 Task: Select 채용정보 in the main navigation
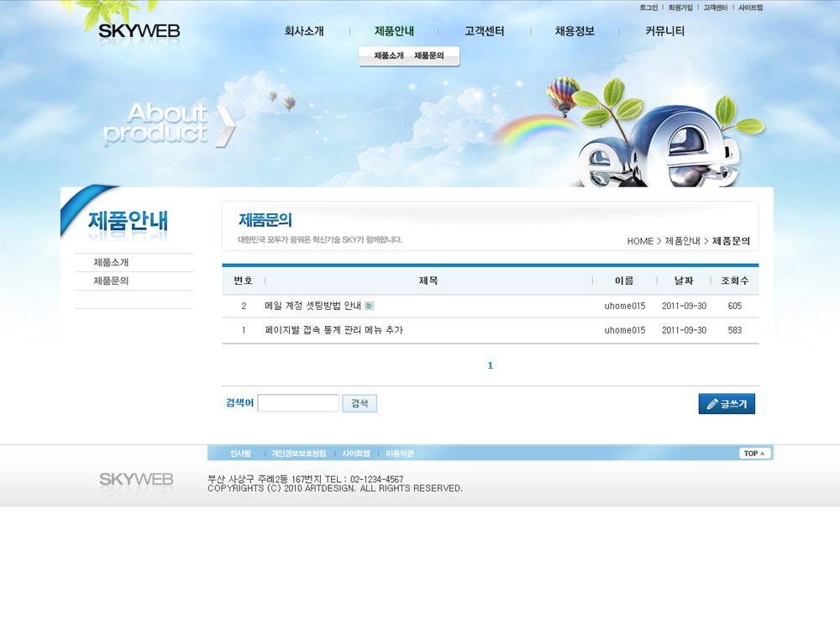click(575, 31)
